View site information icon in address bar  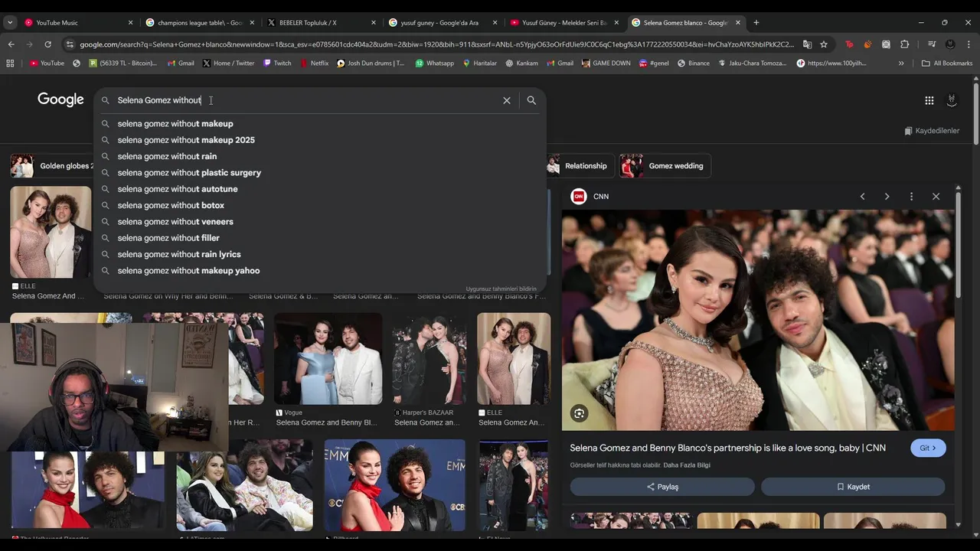coord(70,44)
